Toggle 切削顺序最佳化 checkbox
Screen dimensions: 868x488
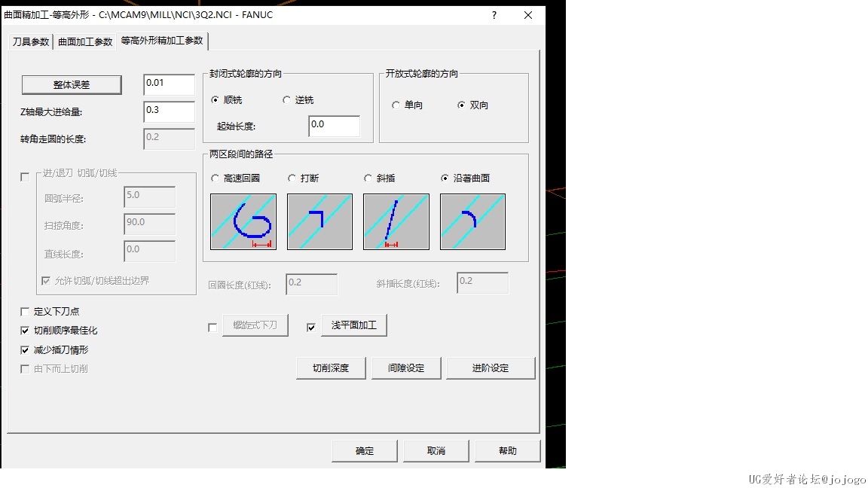tap(25, 331)
